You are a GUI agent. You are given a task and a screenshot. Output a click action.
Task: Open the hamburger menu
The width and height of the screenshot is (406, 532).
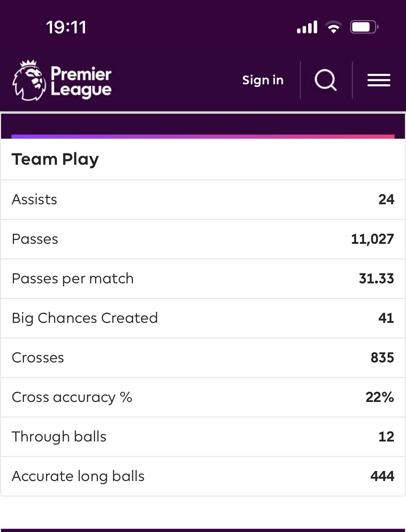point(379,80)
